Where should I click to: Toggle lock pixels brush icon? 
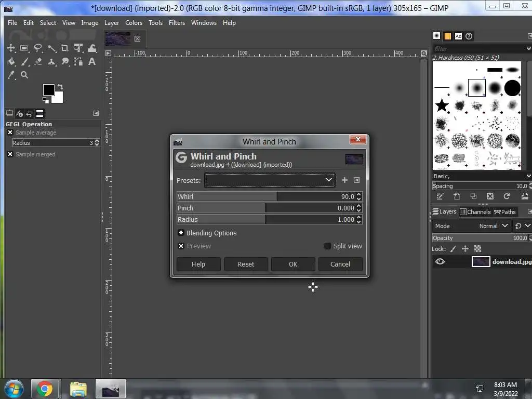[453, 249]
